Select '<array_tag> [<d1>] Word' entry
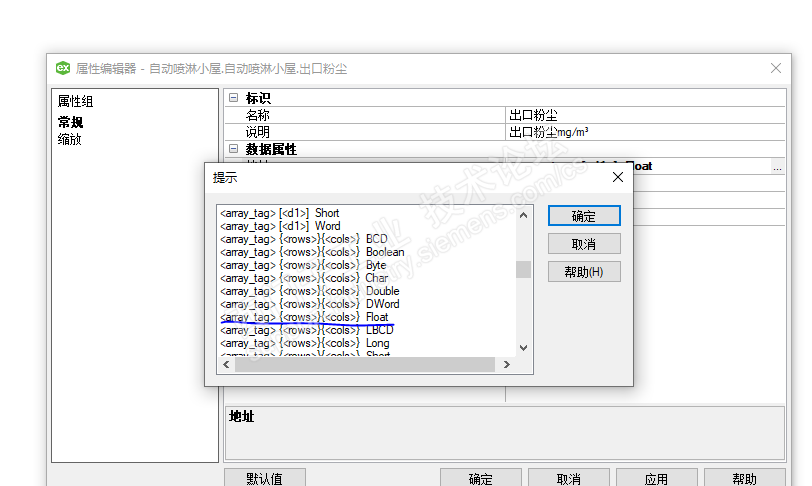Screen dimensions: 812x486 point(280,226)
